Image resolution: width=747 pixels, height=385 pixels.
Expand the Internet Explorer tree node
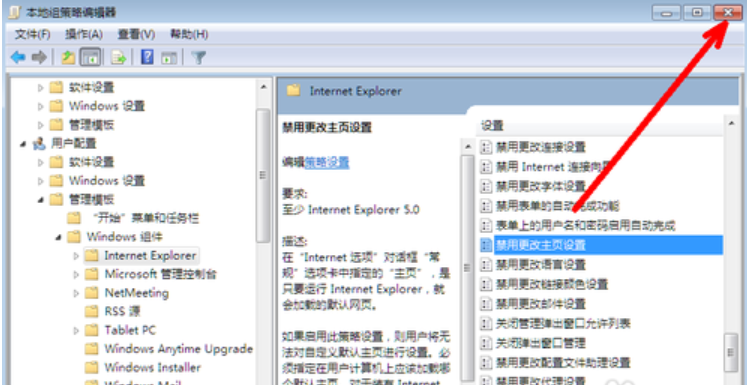click(76, 256)
